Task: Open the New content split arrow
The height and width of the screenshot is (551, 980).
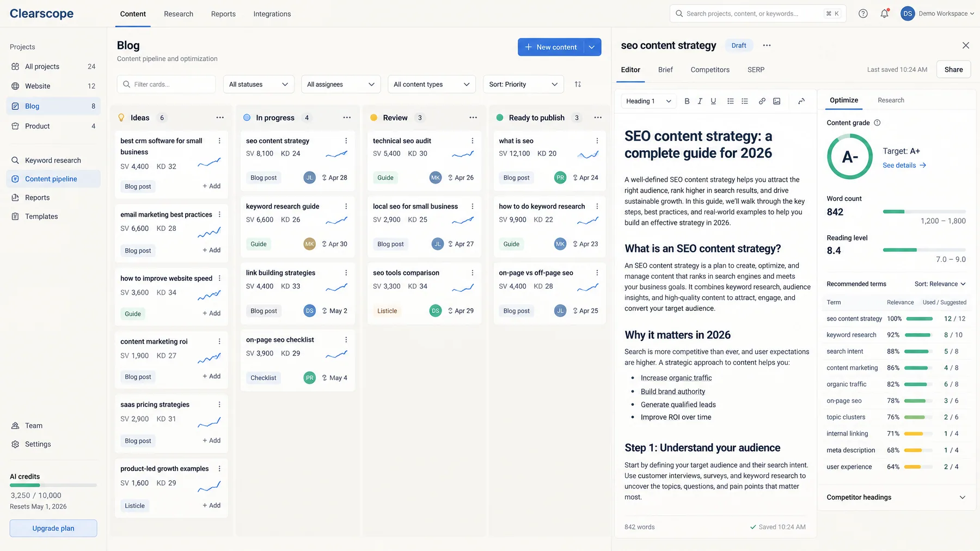Action: pos(592,47)
